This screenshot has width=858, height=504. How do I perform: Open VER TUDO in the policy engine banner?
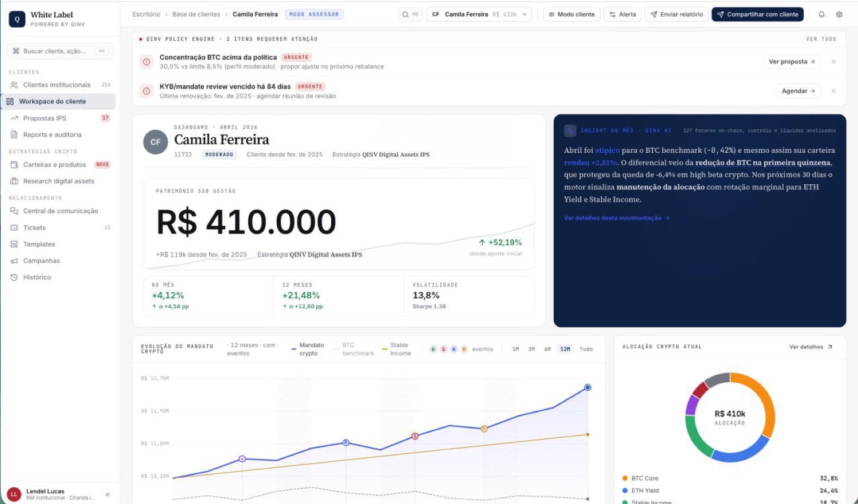(821, 39)
